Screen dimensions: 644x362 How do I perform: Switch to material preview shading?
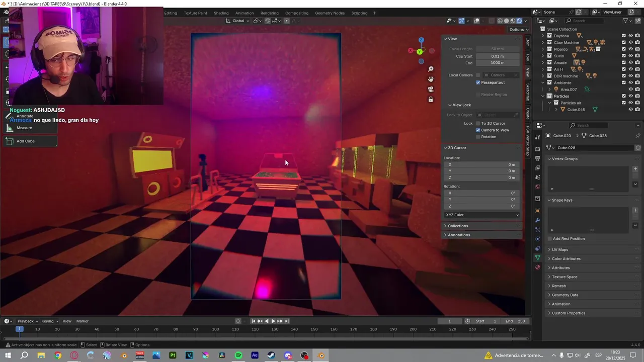(513, 21)
